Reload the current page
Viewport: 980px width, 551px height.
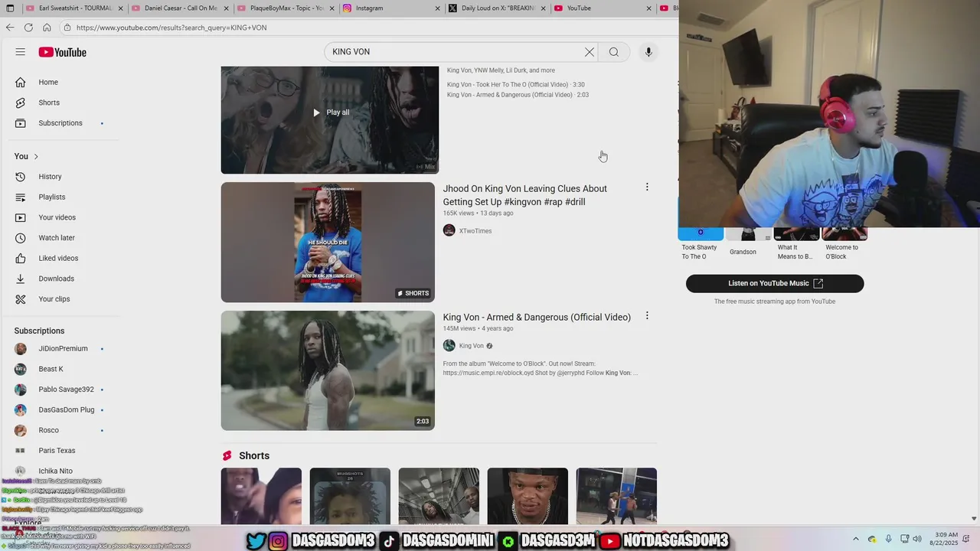28,28
